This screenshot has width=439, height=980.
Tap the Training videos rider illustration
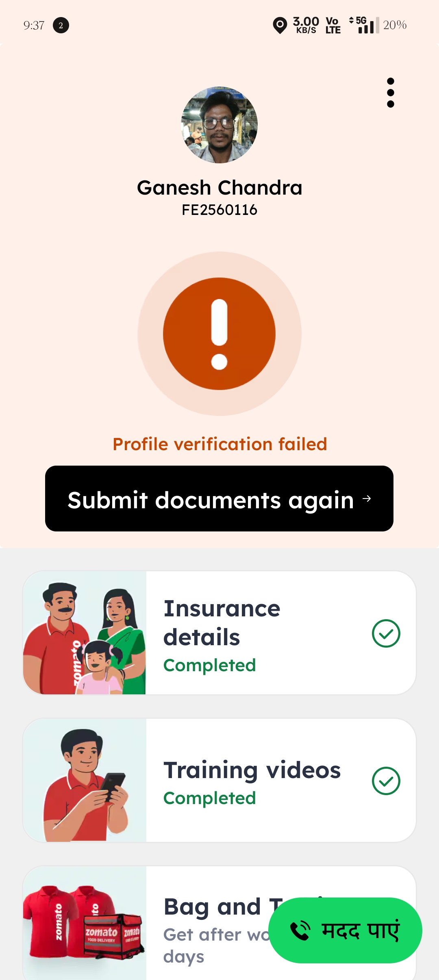85,781
